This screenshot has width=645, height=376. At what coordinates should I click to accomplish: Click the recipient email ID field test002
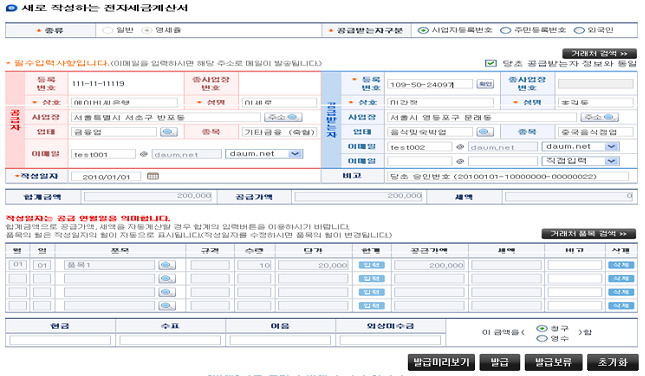(420, 147)
